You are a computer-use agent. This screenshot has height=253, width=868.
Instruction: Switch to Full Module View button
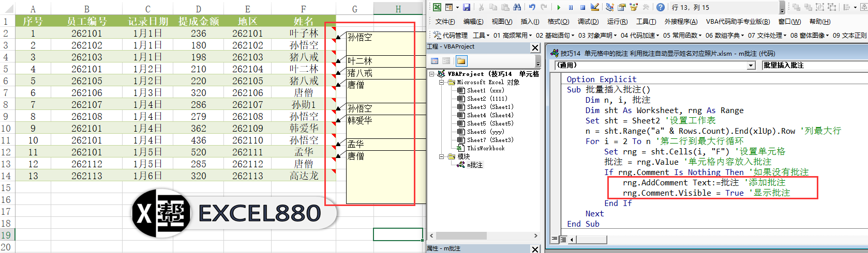[x=563, y=239]
